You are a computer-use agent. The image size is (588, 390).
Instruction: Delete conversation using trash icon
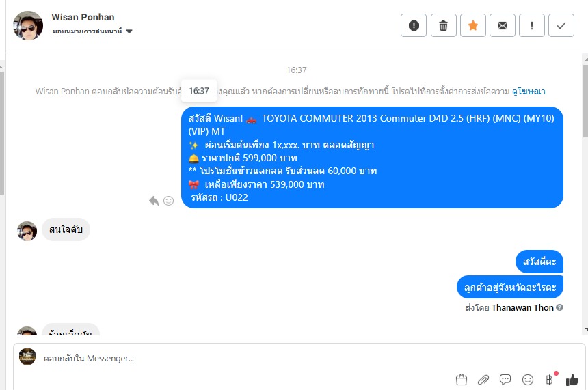tap(443, 25)
